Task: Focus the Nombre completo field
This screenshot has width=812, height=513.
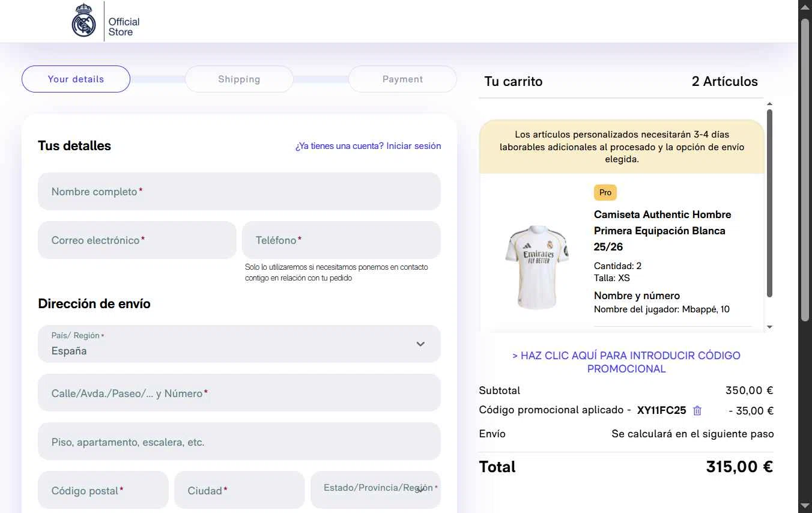Action: coord(239,192)
